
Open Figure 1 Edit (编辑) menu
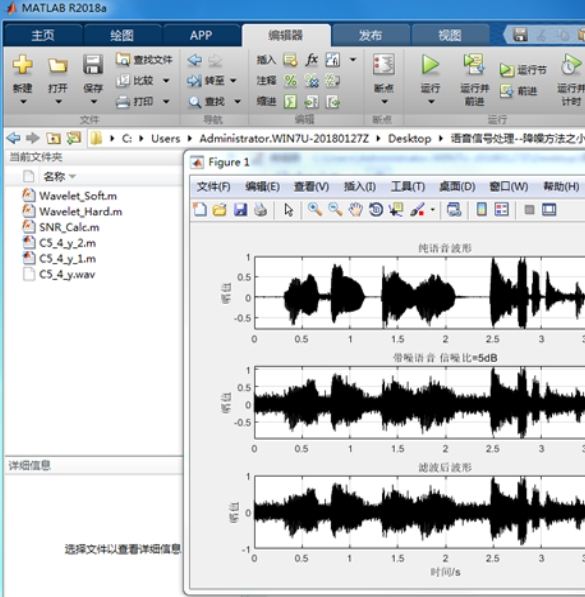pos(262,187)
